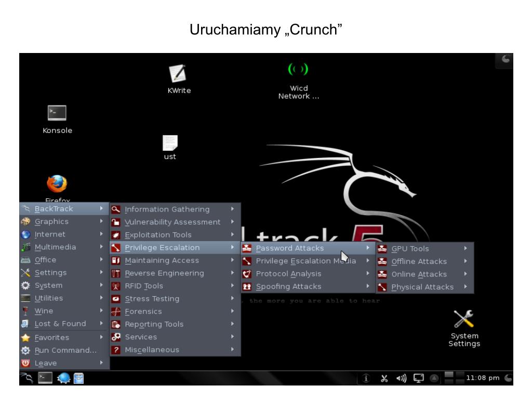Expand arrow next to GPU Tools

pyautogui.click(x=465, y=248)
